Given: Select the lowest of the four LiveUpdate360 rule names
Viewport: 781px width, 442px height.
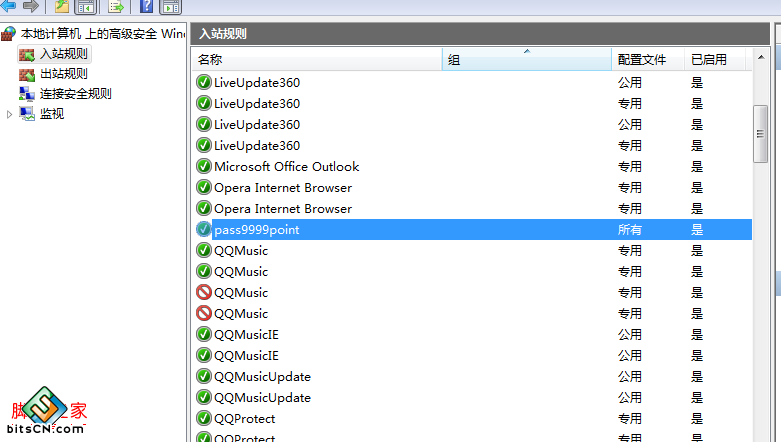Looking at the screenshot, I should tap(257, 146).
